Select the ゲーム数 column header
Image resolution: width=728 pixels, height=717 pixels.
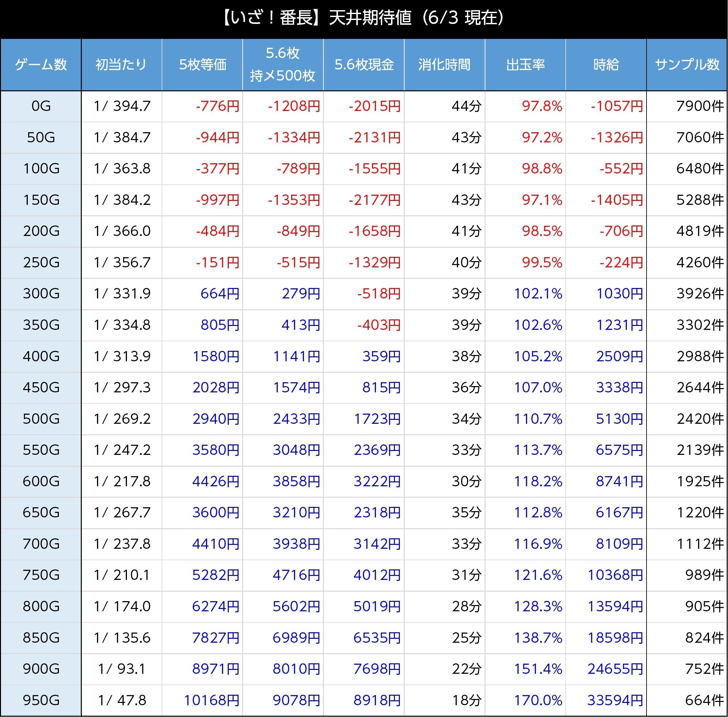click(41, 65)
